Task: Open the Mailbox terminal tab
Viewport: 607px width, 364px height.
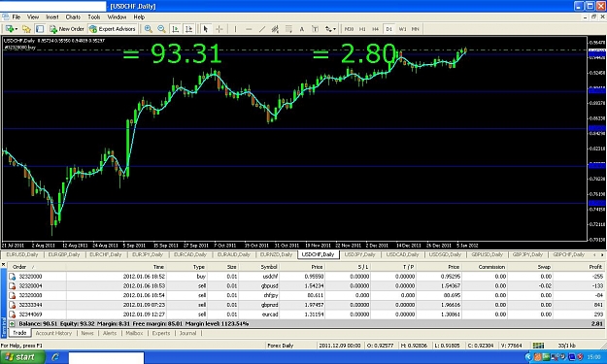Action: point(134,333)
